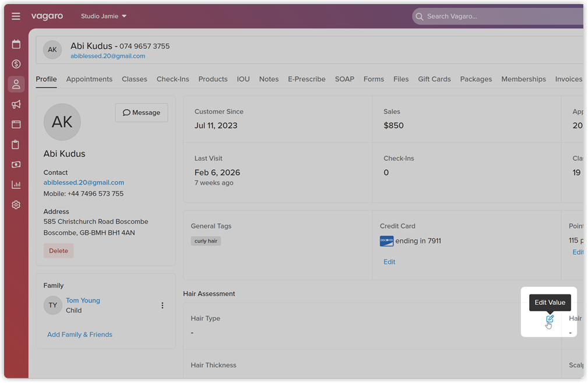Click the Edit Value pencil icon
The width and height of the screenshot is (588, 383).
click(x=550, y=319)
